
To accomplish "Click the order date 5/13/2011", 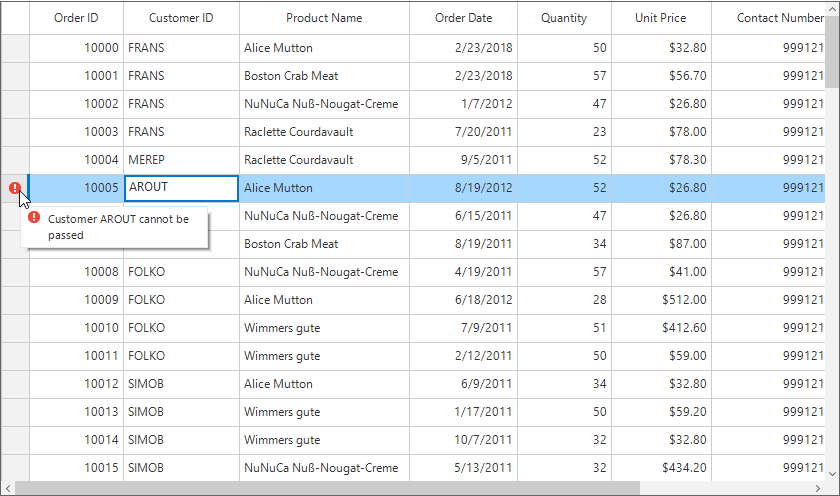I will click(x=464, y=468).
